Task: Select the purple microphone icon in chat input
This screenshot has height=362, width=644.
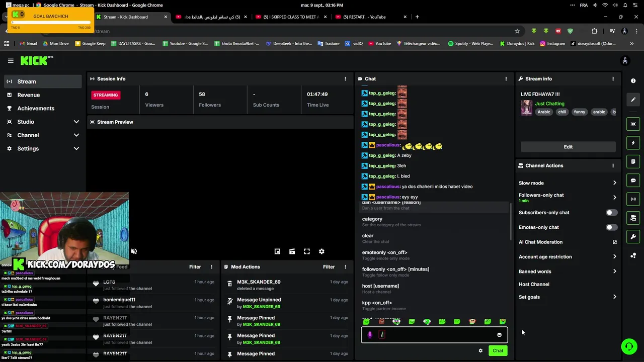Action: click(370, 335)
